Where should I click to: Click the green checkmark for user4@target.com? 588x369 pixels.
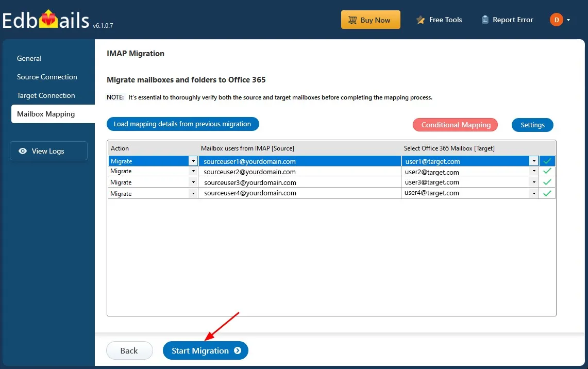point(547,193)
